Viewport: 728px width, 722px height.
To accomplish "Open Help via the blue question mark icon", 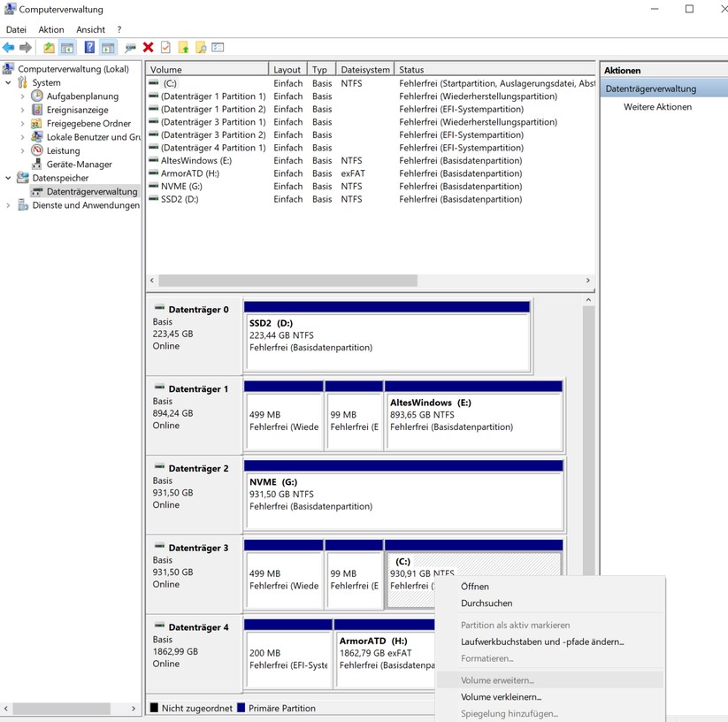I will coord(89,48).
